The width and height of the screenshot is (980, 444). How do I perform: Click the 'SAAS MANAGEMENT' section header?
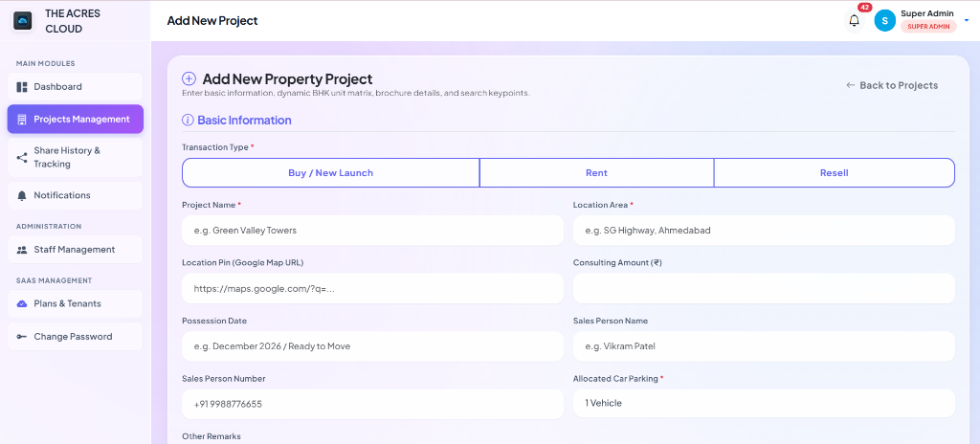pos(54,280)
